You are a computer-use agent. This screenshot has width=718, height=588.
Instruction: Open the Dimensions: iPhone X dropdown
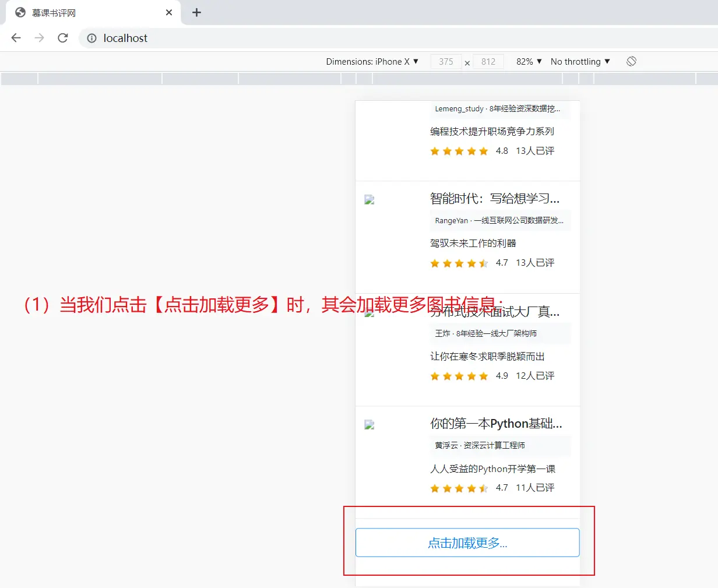[372, 61]
